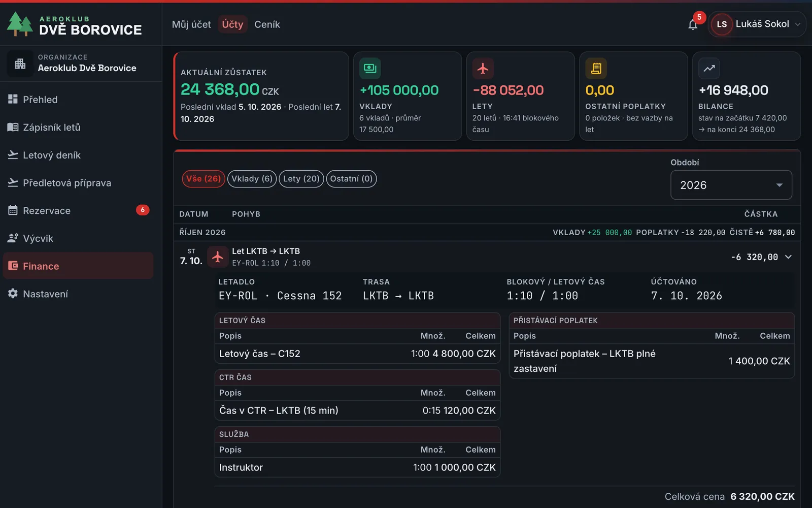Go to the Nastavení page
The height and width of the screenshot is (508, 812).
pos(78,294)
